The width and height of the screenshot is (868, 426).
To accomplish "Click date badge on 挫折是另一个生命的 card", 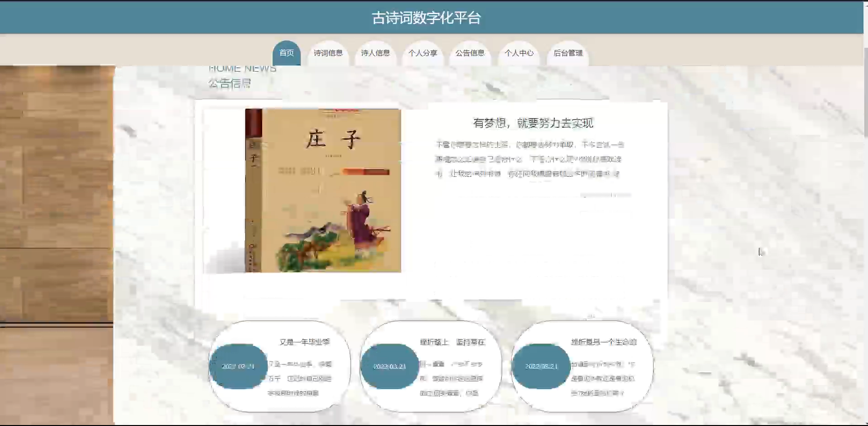I will (x=541, y=366).
